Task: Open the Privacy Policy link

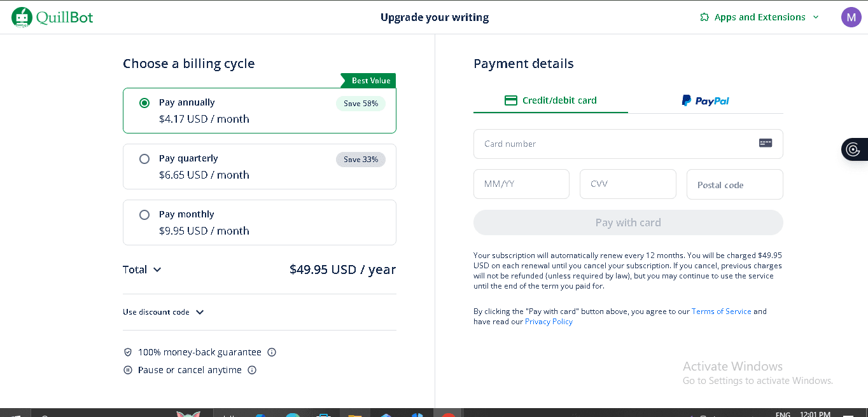Action: 549,321
